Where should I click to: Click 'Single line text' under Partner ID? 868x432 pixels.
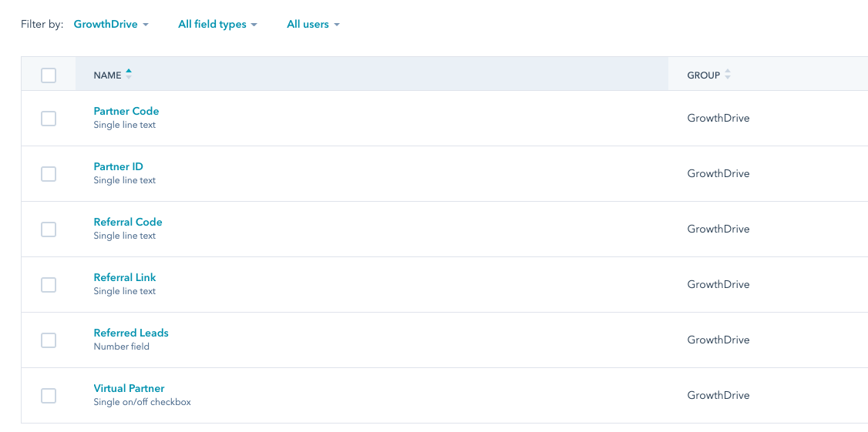click(125, 180)
